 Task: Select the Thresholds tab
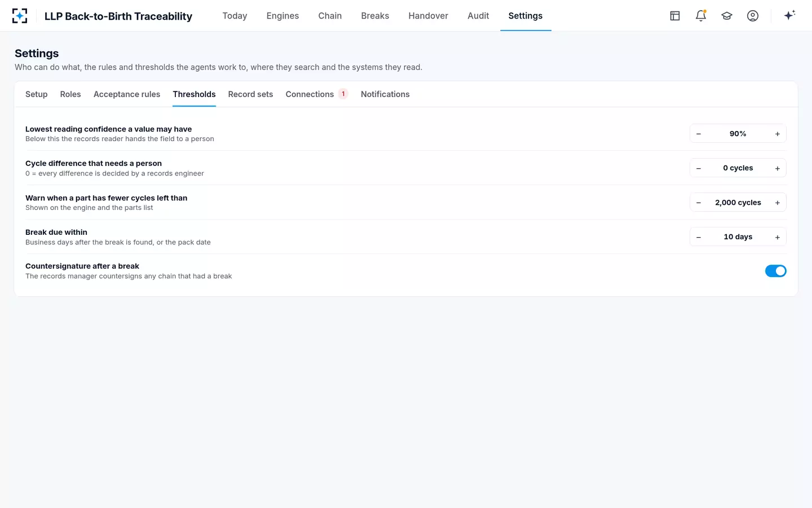point(194,94)
